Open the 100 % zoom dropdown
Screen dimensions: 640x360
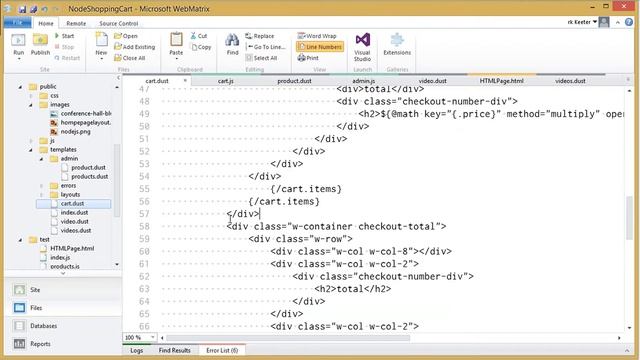tap(153, 338)
